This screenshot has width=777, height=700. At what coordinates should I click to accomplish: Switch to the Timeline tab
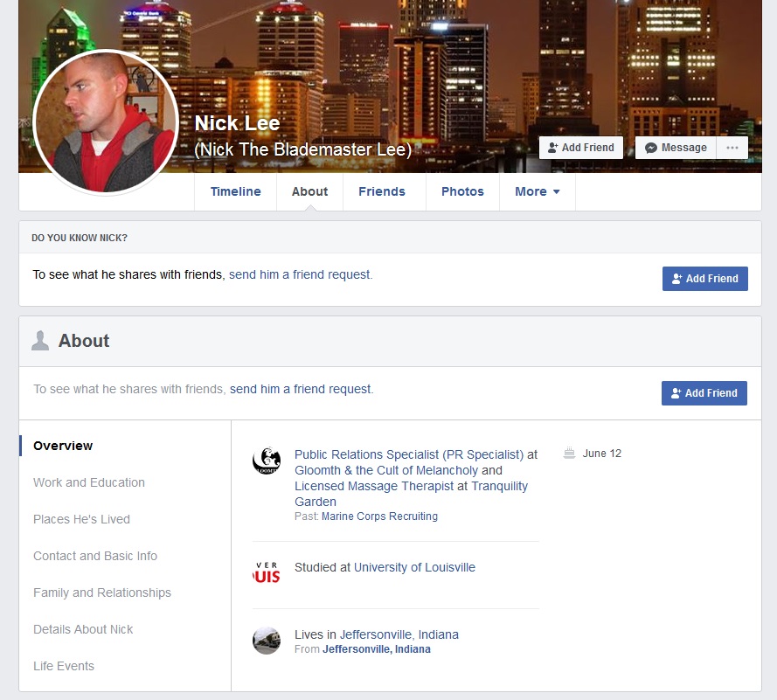tap(235, 191)
